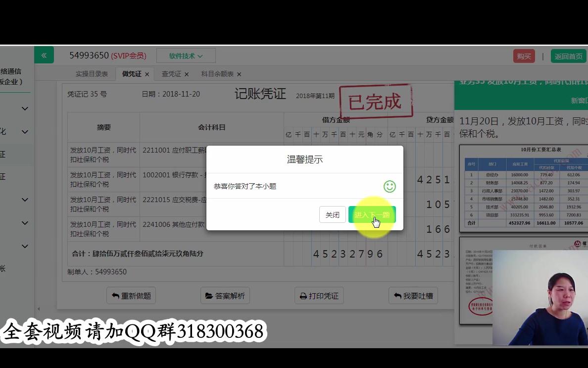
Task: Close the 做凭证 tab with its × icon
Action: click(x=148, y=74)
